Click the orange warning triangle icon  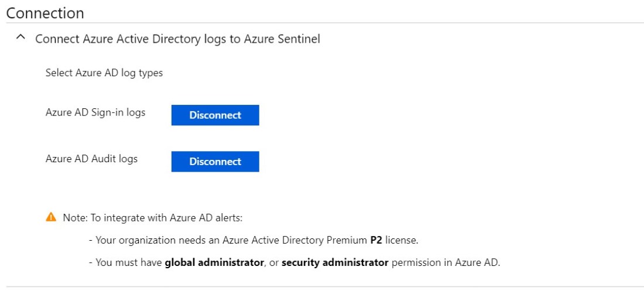52,218
